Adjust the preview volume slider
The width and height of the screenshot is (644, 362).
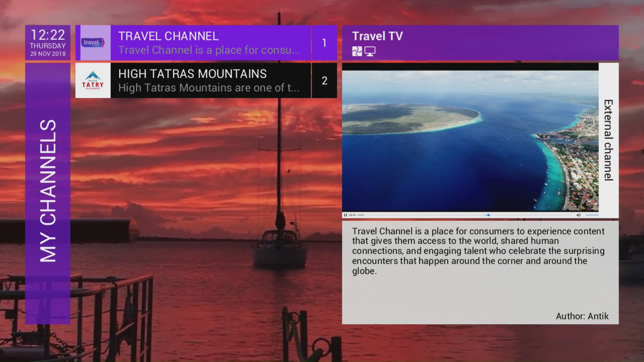pos(592,215)
